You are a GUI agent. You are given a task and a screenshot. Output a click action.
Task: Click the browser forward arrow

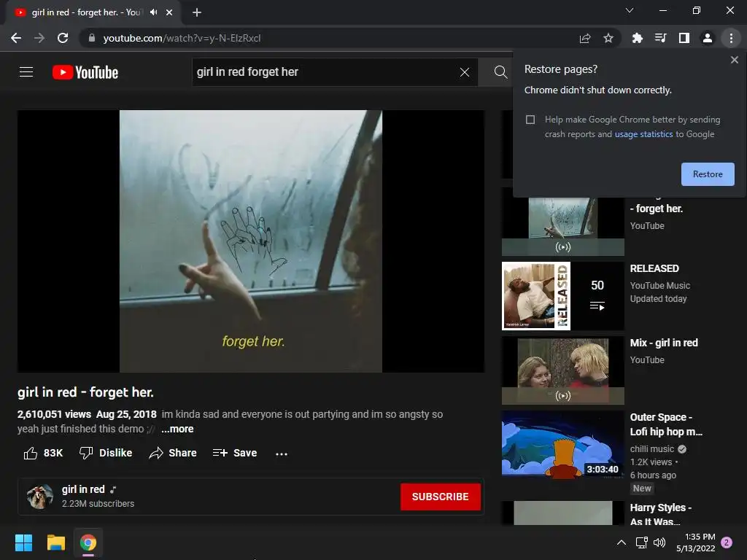(39, 38)
